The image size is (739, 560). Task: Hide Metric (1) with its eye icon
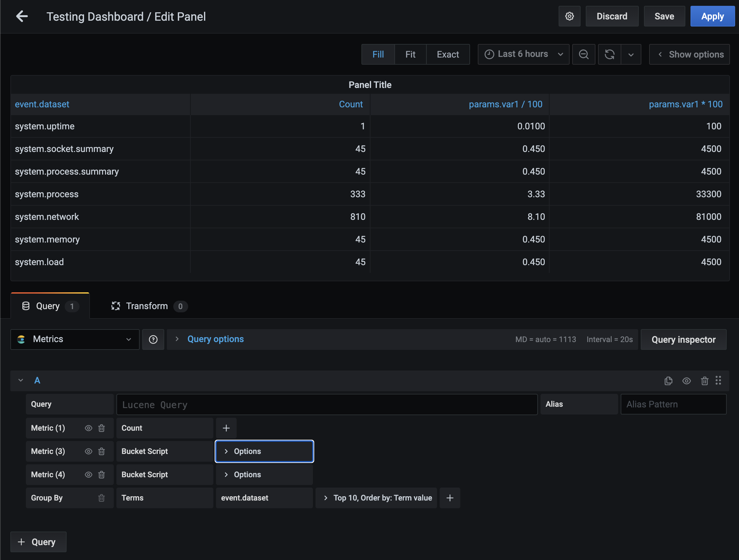(88, 428)
